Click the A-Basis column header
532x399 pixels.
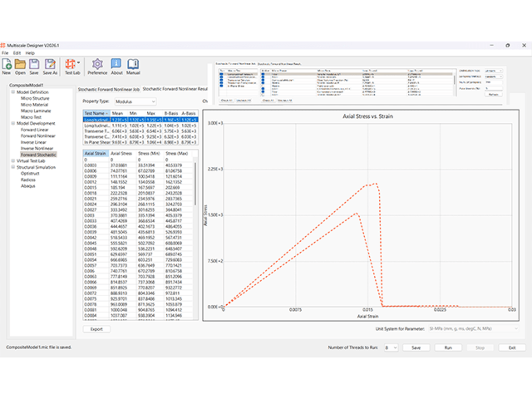point(189,113)
